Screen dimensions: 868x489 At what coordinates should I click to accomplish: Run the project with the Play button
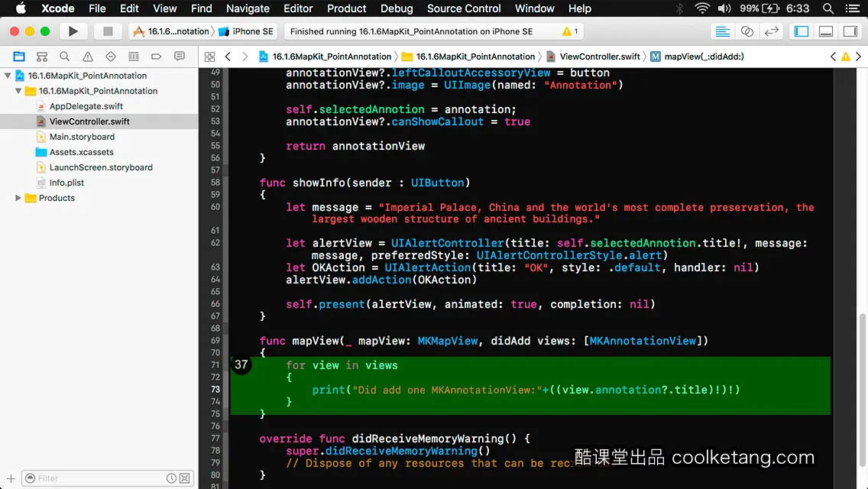[73, 31]
